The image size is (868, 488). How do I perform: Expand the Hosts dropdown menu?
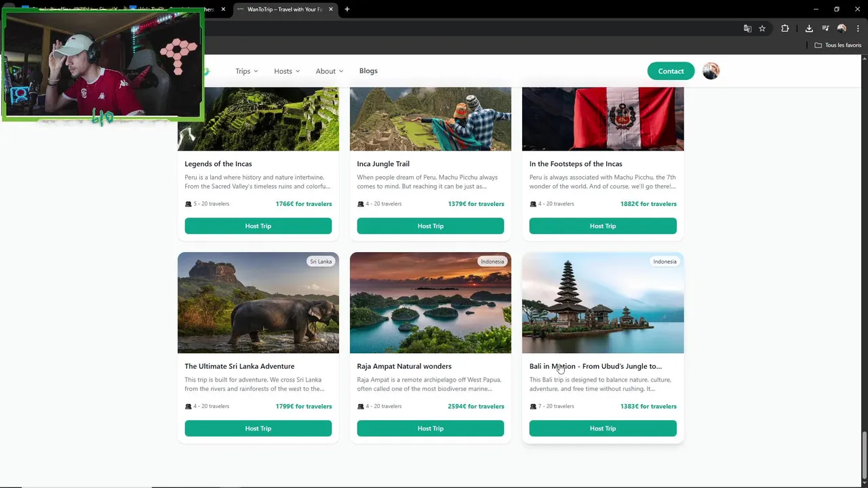tap(287, 71)
